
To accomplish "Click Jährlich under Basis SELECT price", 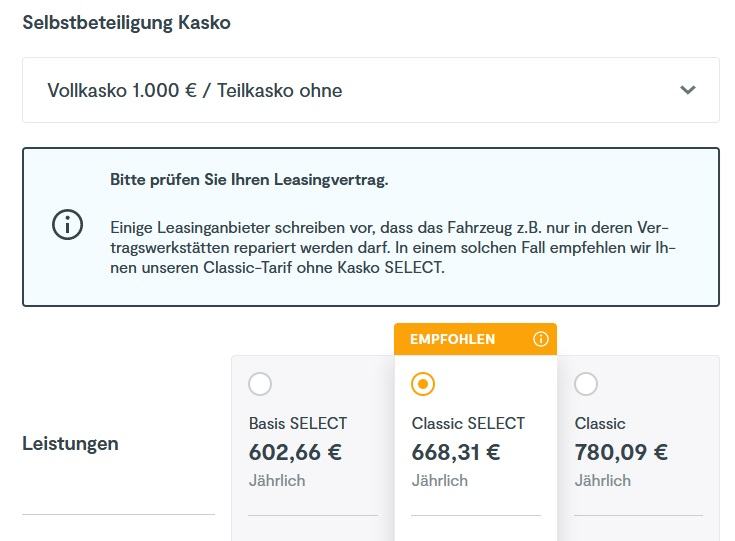I will (x=277, y=481).
